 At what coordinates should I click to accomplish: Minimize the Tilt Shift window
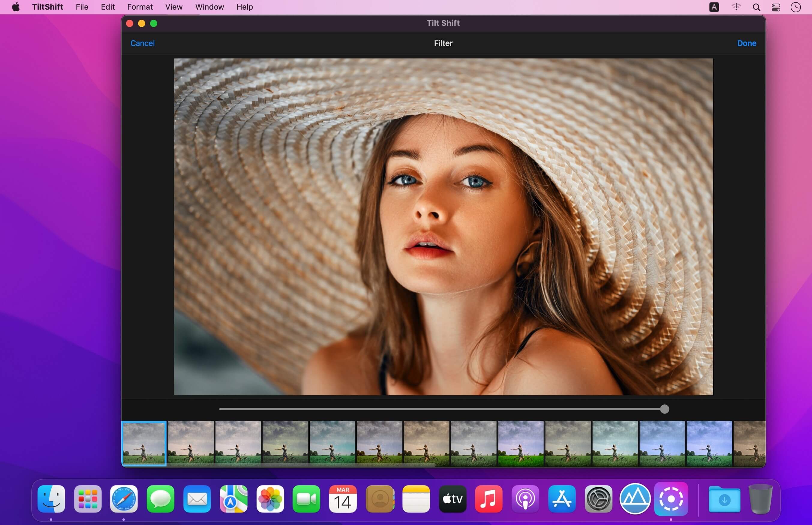pyautogui.click(x=141, y=23)
